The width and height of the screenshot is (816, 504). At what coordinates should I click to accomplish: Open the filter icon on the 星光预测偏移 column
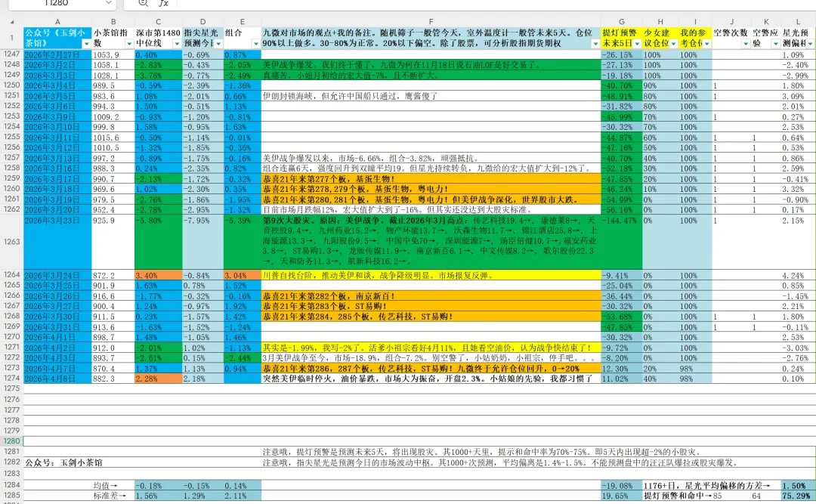coord(809,44)
